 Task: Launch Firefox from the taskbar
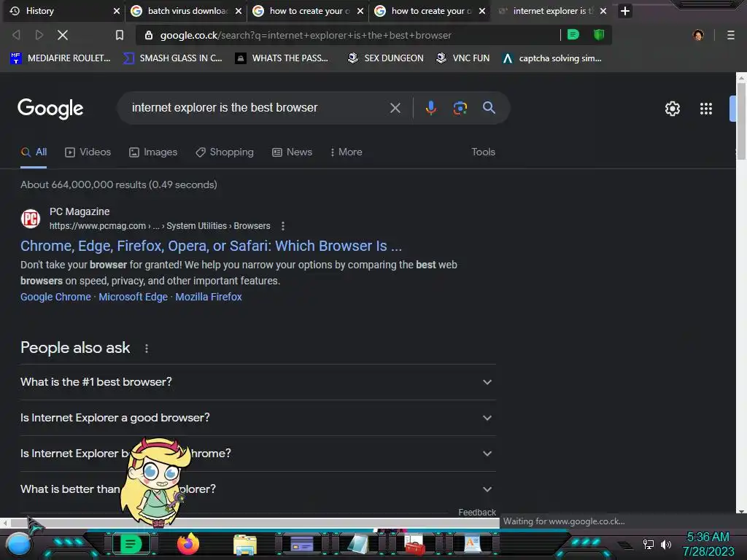(188, 544)
